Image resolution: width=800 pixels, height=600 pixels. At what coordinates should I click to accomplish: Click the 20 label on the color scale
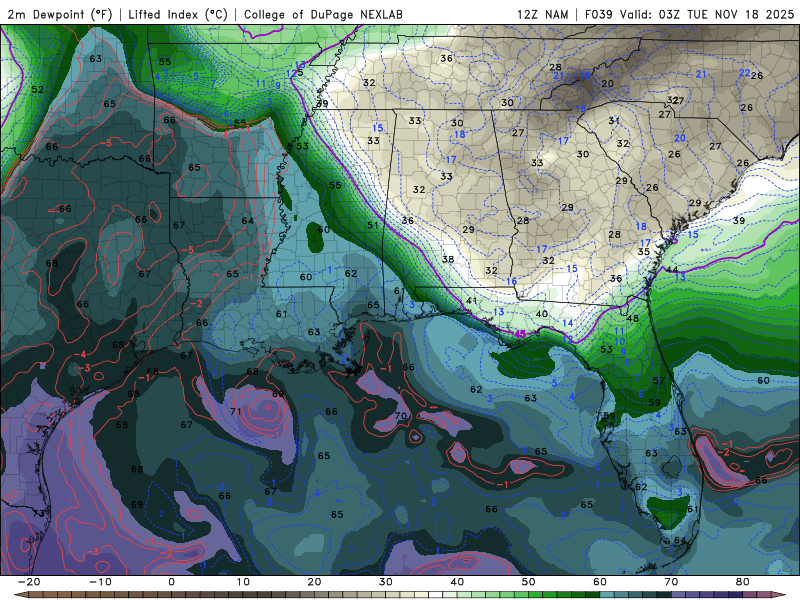pos(314,582)
